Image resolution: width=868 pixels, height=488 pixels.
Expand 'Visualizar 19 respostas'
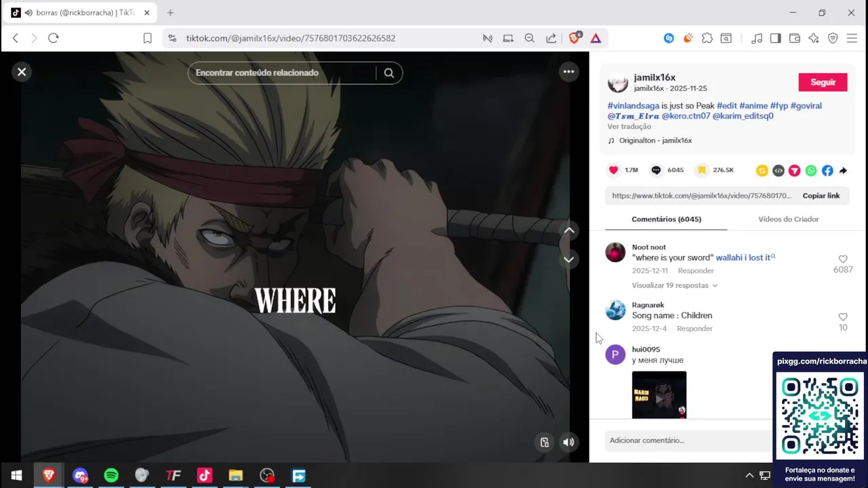click(x=674, y=285)
